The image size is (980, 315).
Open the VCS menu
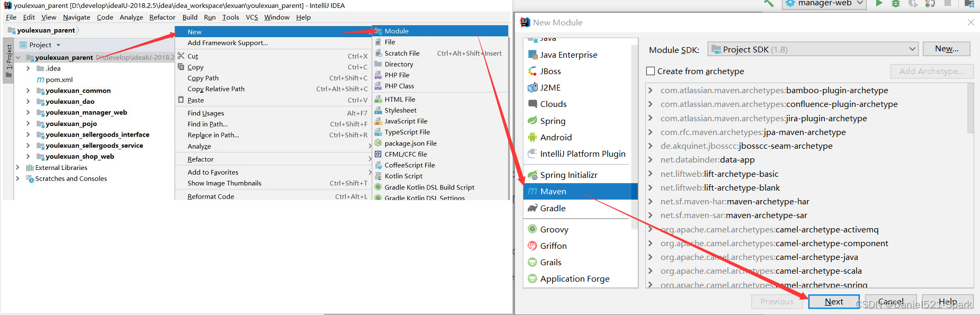[252, 17]
